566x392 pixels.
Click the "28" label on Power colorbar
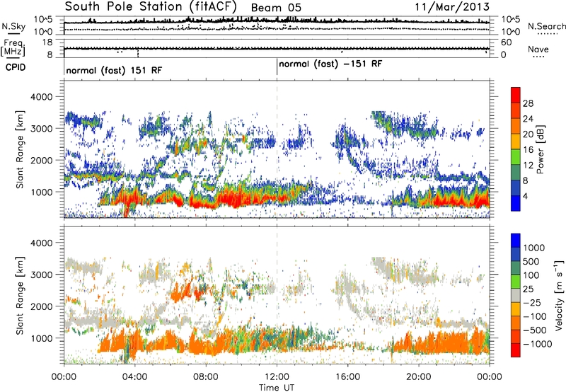tap(528, 103)
